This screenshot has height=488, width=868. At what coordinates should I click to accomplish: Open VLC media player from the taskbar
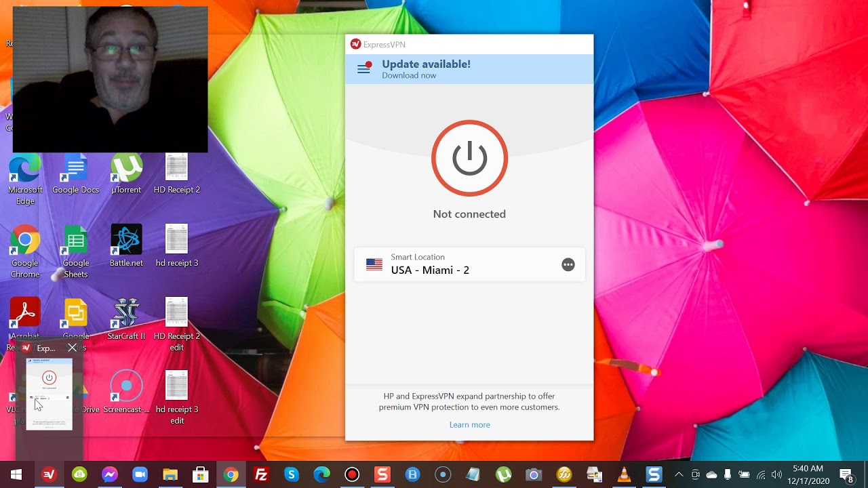click(x=624, y=474)
